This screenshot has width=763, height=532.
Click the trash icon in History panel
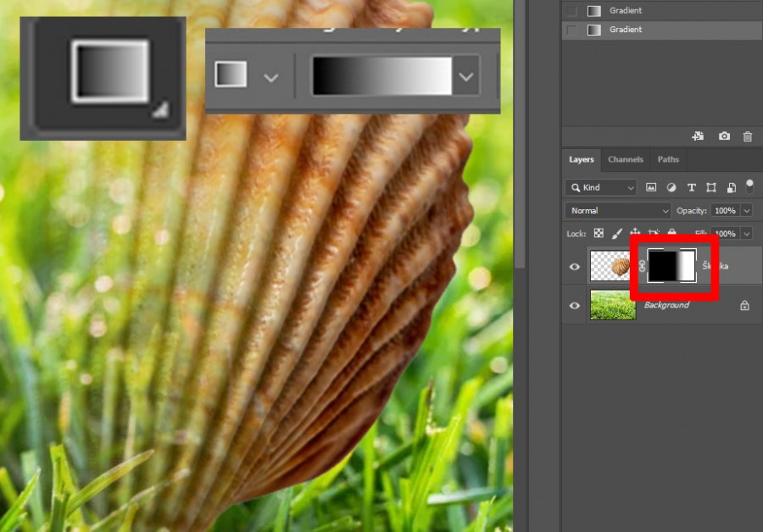747,136
